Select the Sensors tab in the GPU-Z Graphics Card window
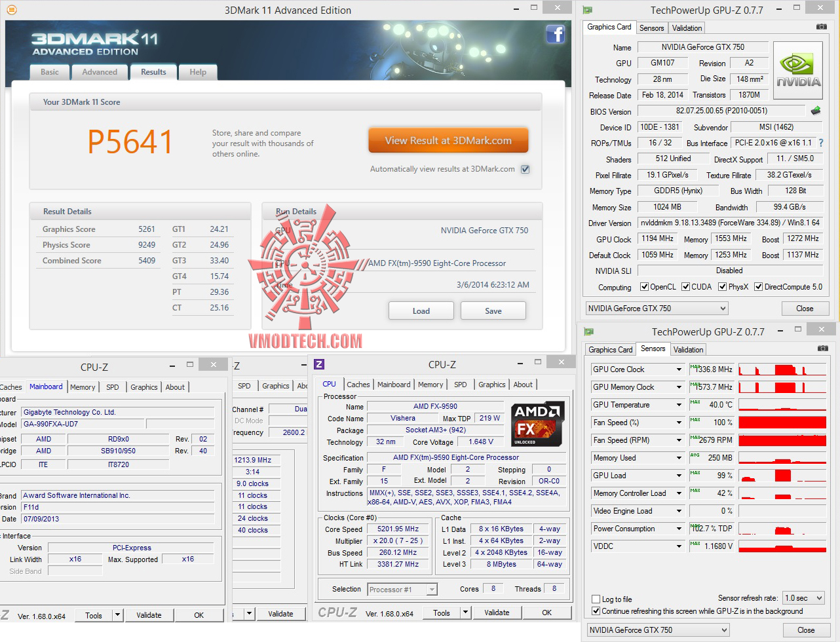 651,28
